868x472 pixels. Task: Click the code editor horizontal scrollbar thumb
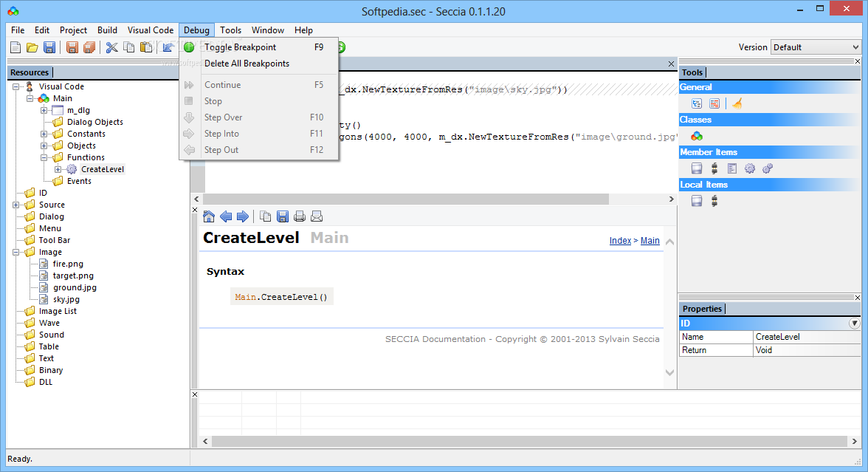point(406,199)
